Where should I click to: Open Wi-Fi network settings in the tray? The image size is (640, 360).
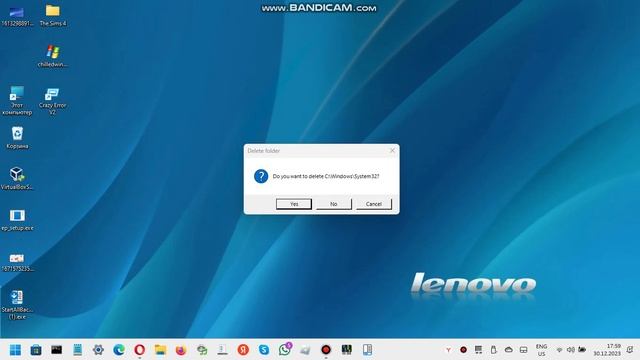coord(560,350)
